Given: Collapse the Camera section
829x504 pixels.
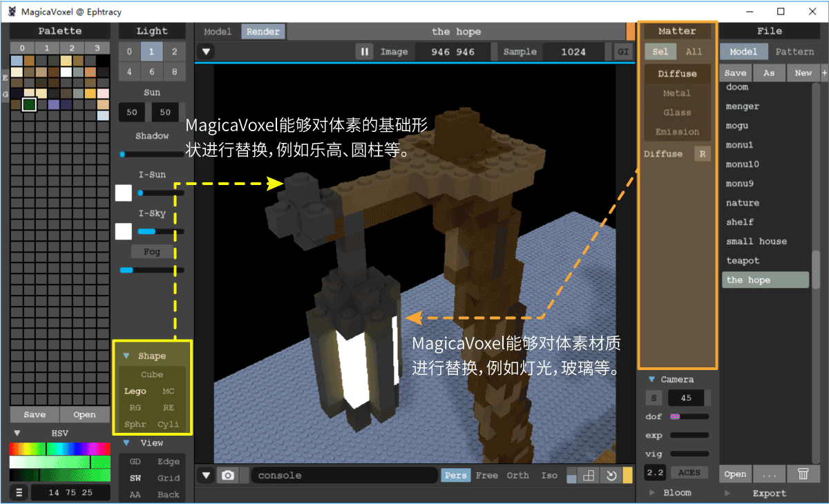Looking at the screenshot, I should coord(651,379).
